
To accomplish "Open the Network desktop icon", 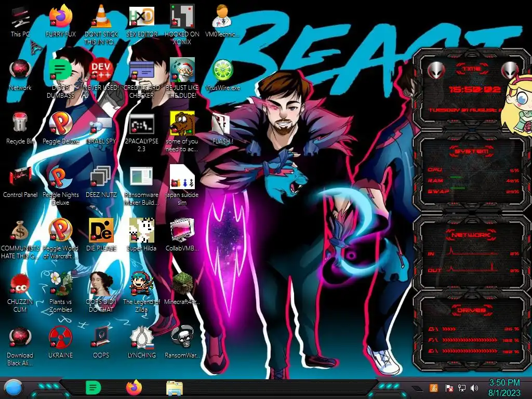I will coord(20,75).
